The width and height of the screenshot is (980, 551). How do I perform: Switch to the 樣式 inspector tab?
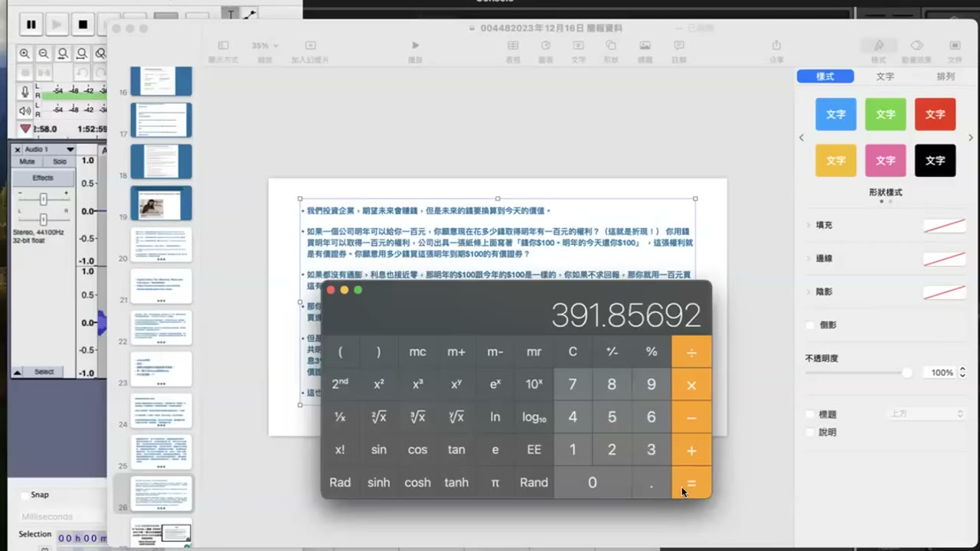tap(825, 77)
